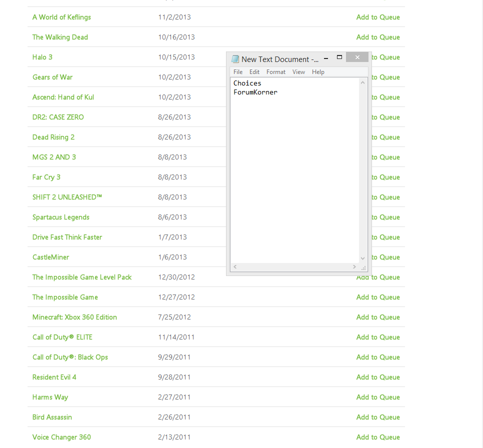The height and width of the screenshot is (448, 483).
Task: Click Notepad horizontal scrollbar right arrow
Action: (x=354, y=267)
